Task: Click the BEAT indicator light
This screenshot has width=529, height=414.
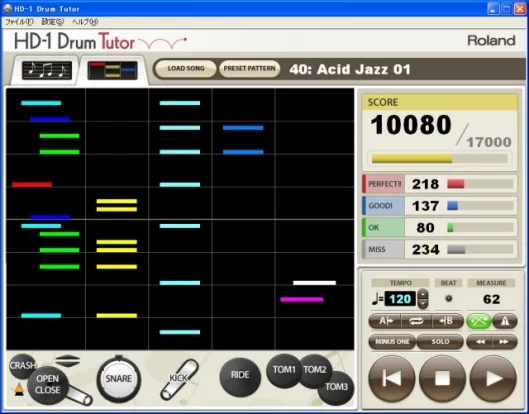Action: [x=449, y=298]
